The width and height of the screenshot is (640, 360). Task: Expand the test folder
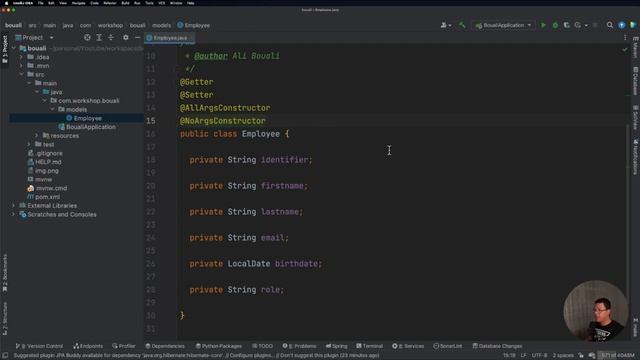pos(29,144)
